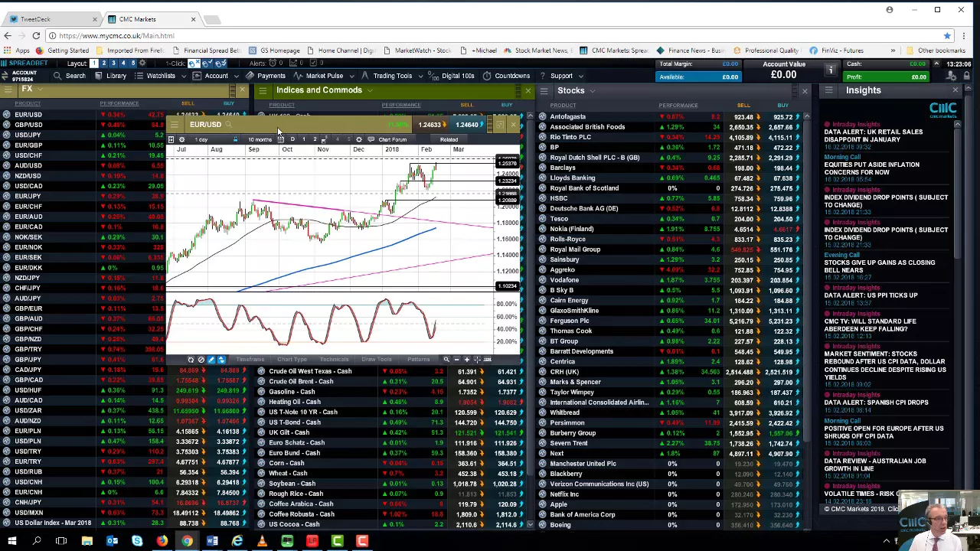Click the chart magnifier zoom icon
This screenshot has width=980, height=551.
coord(446,360)
